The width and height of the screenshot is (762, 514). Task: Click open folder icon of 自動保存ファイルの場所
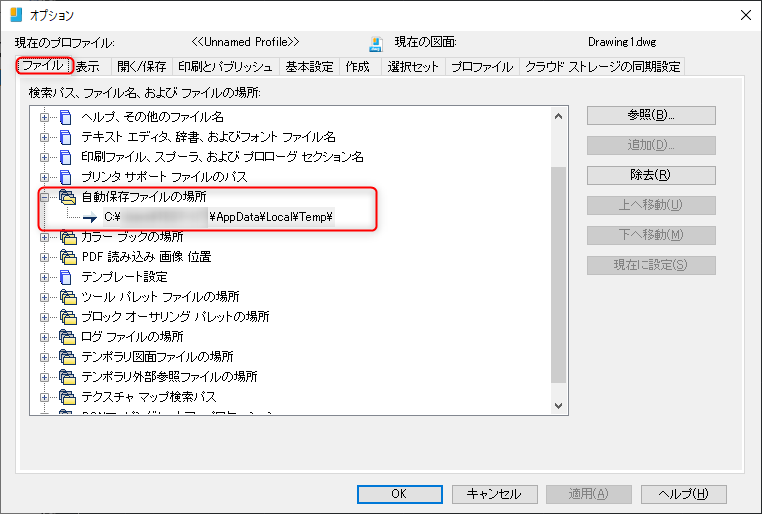tap(68, 197)
